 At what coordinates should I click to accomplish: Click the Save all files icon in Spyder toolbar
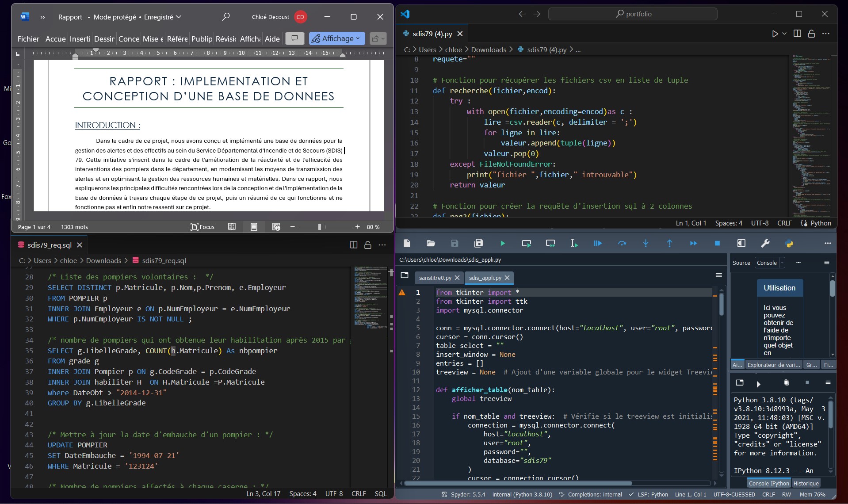click(478, 243)
